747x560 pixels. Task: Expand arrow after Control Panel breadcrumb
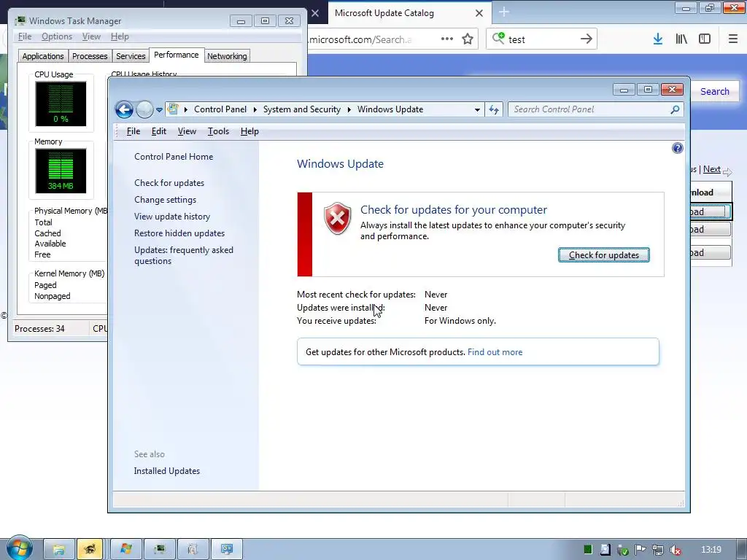[x=255, y=109]
